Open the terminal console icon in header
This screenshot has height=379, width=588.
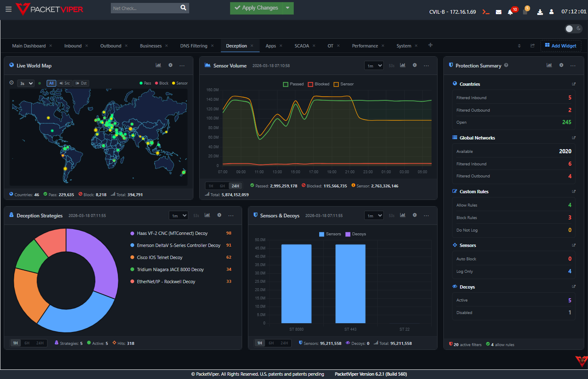pyautogui.click(x=485, y=12)
